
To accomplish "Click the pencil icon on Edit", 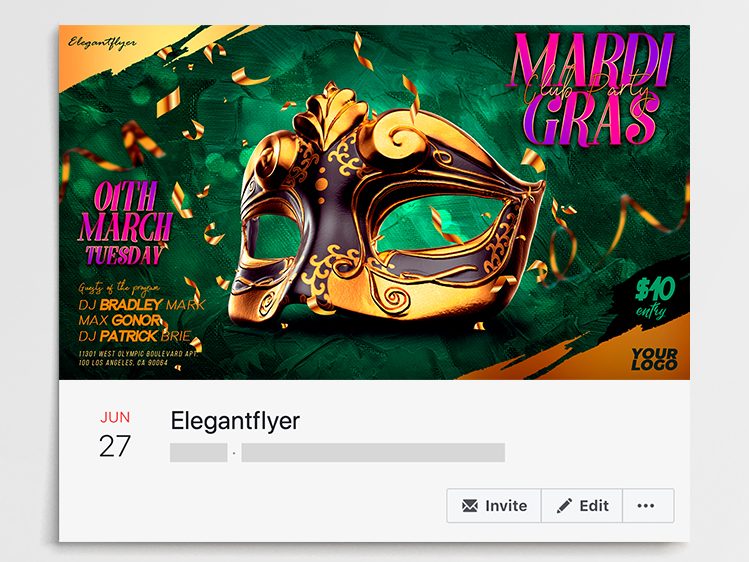I will click(564, 506).
